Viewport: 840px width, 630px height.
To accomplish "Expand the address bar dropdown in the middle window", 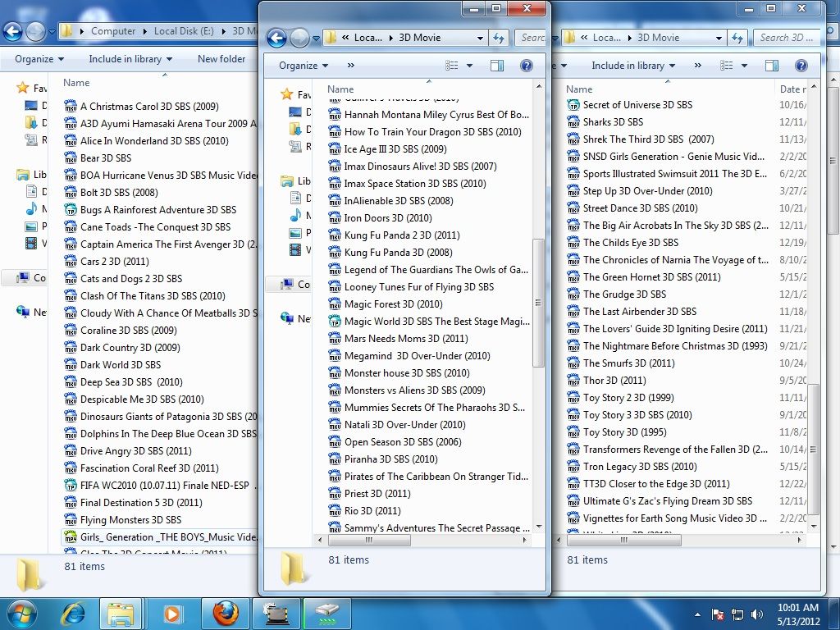I will pyautogui.click(x=480, y=38).
